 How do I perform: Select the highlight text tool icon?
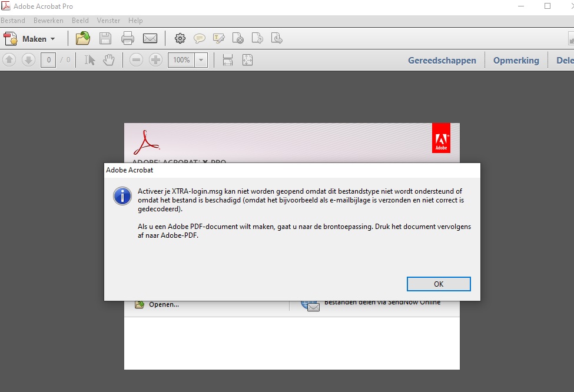pos(219,39)
